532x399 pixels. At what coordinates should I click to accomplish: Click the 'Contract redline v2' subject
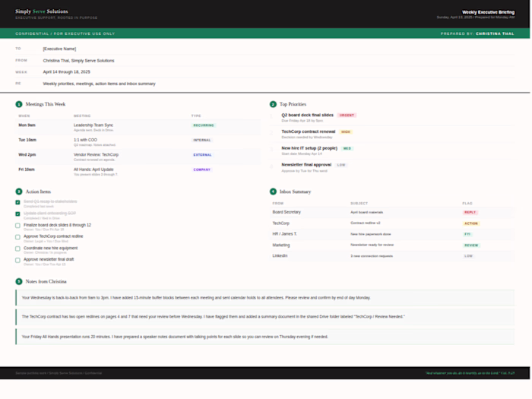pos(366,223)
